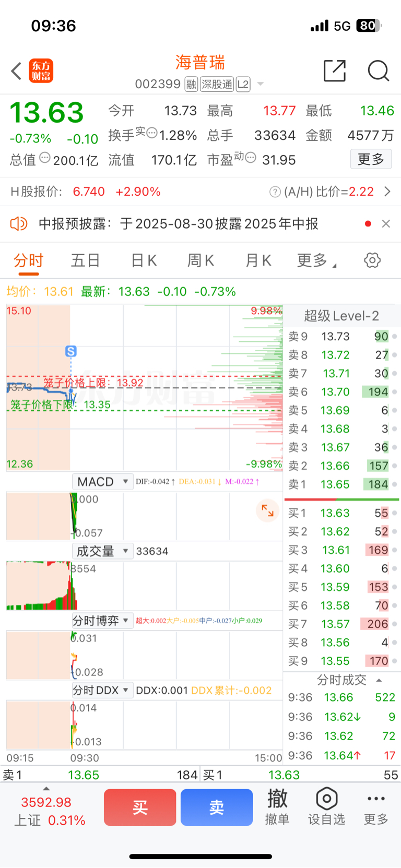The width and height of the screenshot is (401, 868).
Task: Open search with magnifier icon
Action: 378,70
